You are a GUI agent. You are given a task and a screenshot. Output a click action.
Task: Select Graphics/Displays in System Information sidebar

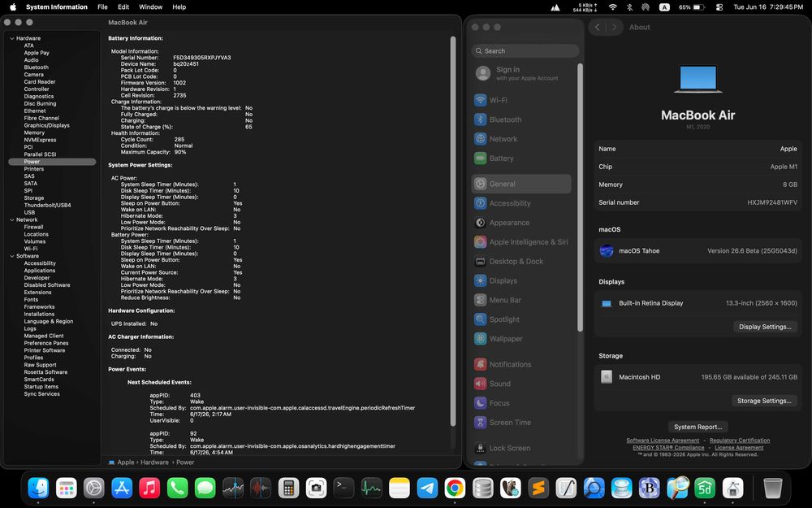(x=46, y=125)
